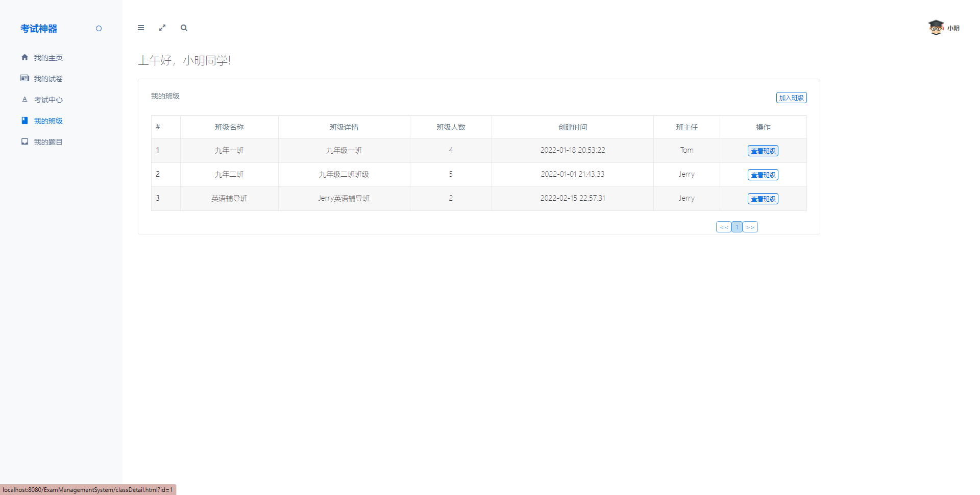Navigate to 我的题目
Screen dimensions: 980x495
pyautogui.click(x=48, y=142)
